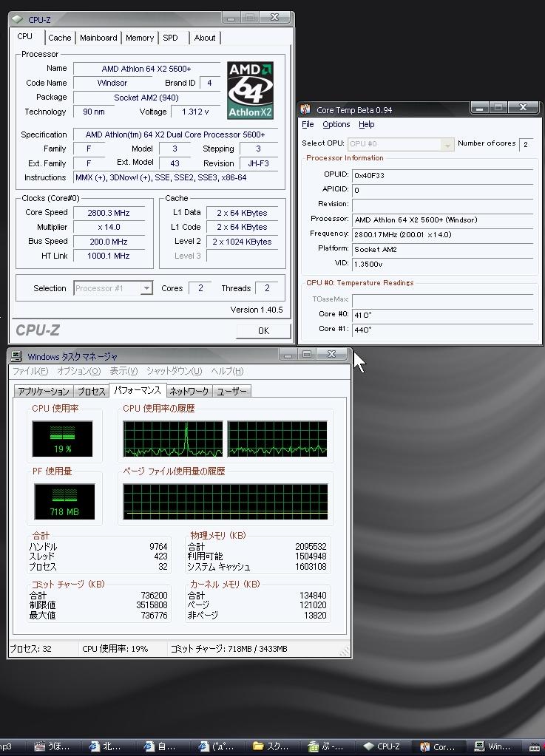Click CPU-Z Version 1.40.5 text
The width and height of the screenshot is (545, 756).
257,310
